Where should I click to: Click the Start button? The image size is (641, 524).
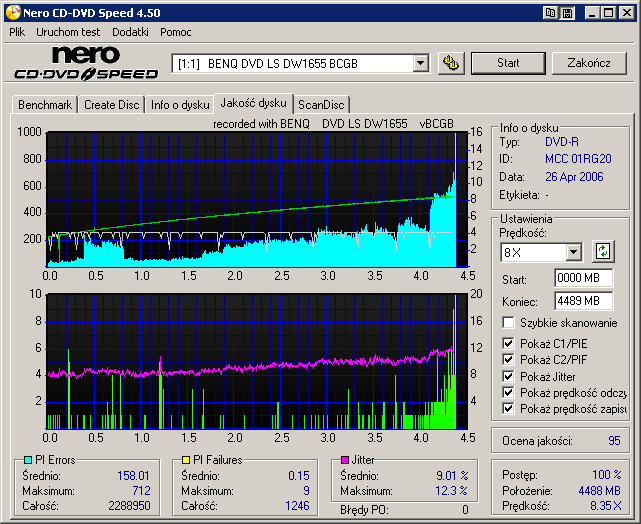(x=508, y=63)
